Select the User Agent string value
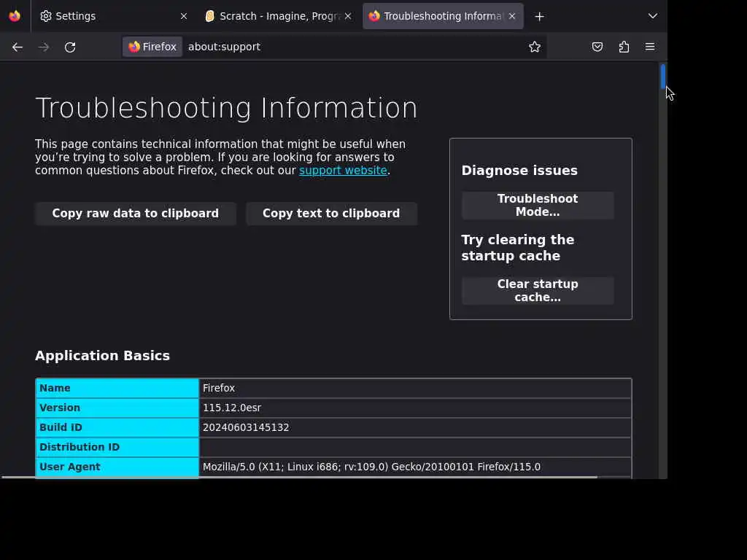 click(x=371, y=467)
